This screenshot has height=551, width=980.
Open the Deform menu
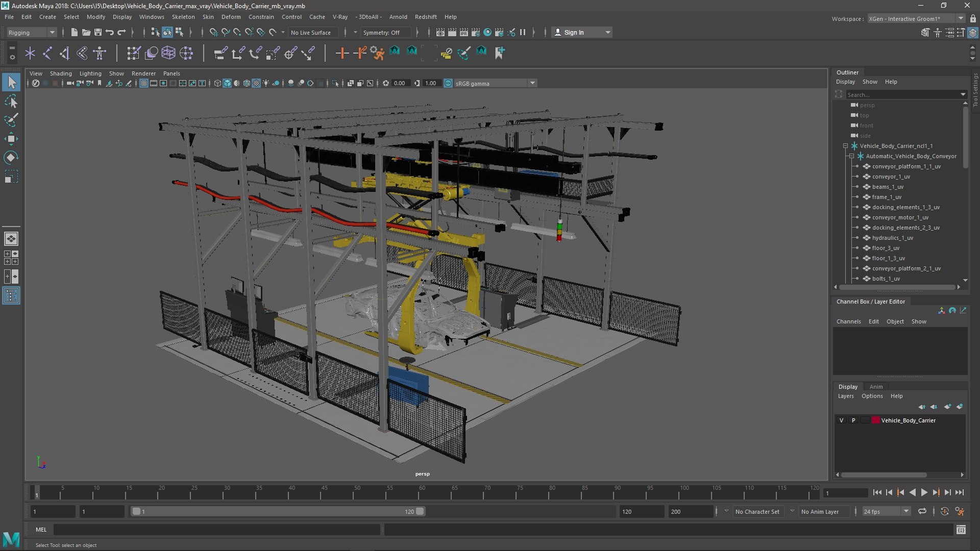point(231,17)
